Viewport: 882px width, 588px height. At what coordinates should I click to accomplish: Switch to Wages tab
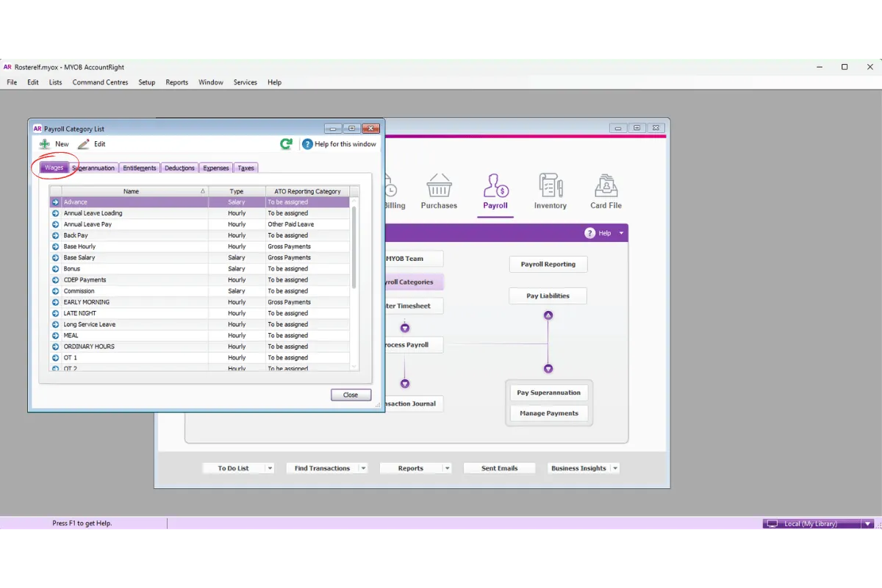[54, 168]
